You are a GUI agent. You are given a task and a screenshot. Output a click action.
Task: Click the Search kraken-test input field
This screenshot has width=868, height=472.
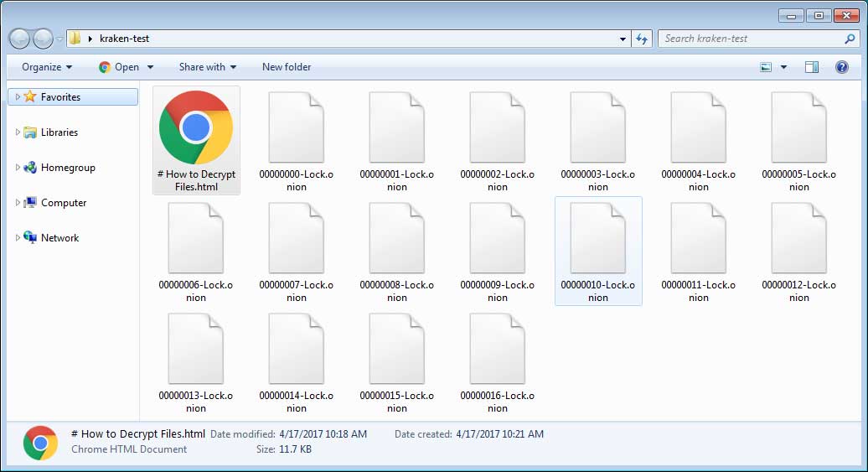tap(750, 39)
